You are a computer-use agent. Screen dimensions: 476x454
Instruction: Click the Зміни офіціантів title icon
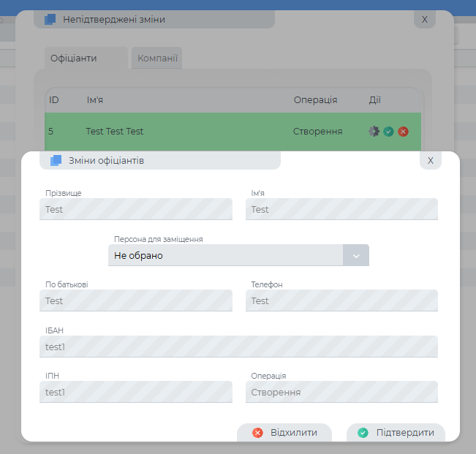(56, 160)
